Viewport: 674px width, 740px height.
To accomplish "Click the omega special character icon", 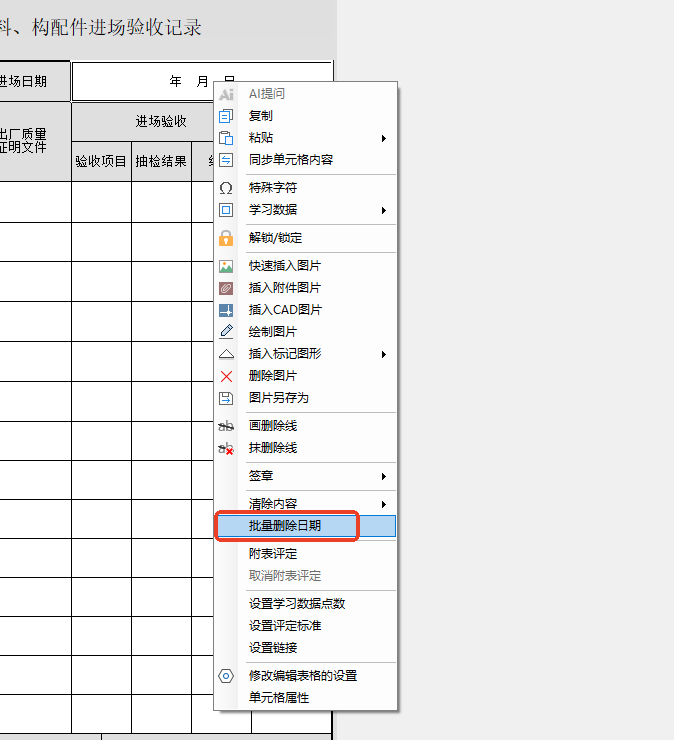I will coord(226,188).
